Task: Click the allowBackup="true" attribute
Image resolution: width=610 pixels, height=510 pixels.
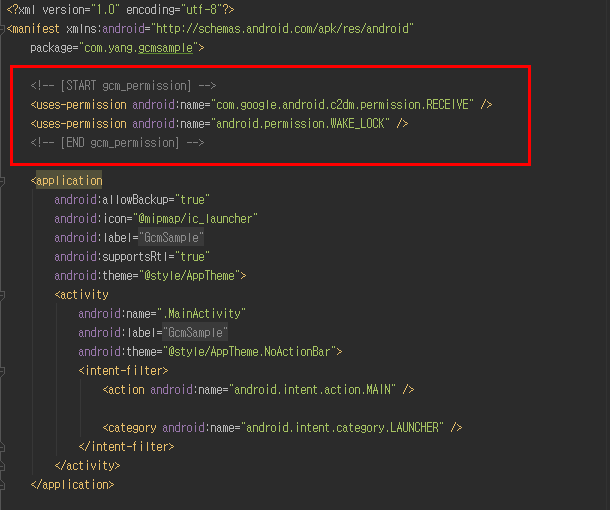Action: tap(132, 200)
